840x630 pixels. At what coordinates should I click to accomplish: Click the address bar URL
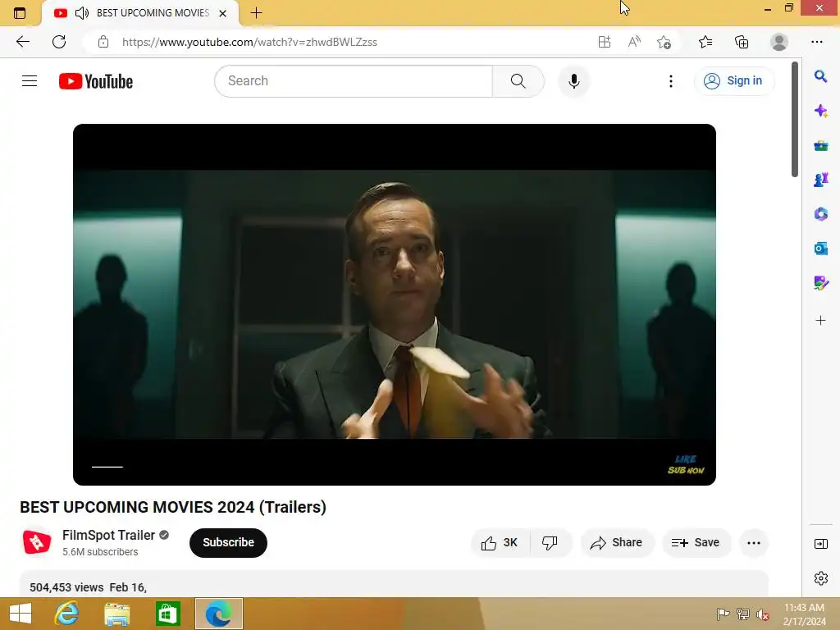[249, 42]
